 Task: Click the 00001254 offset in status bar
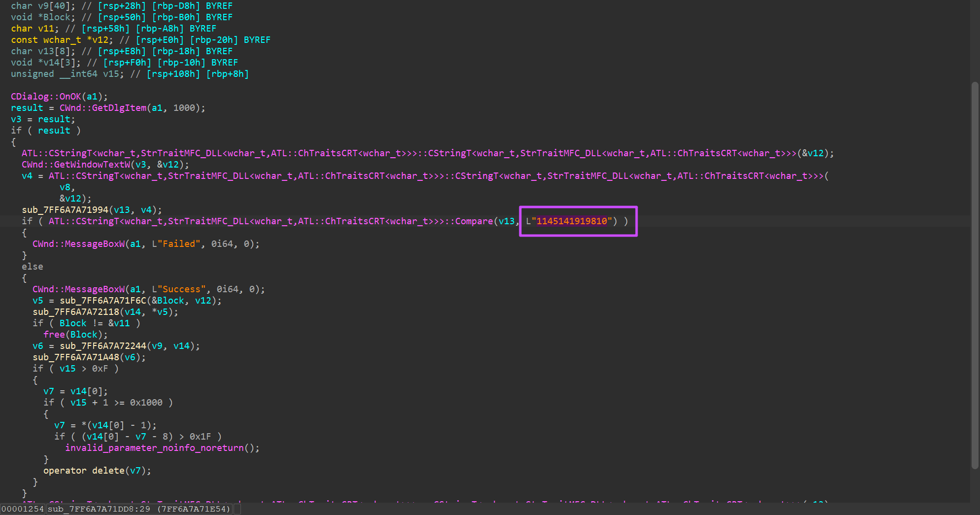(23, 509)
